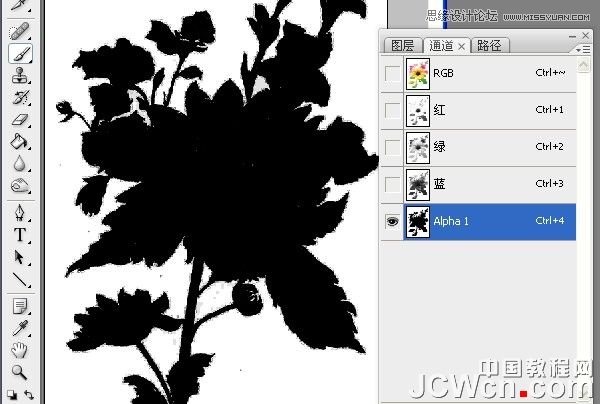Viewport: 600px width, 404px height.
Task: Select the 蓝 channel row
Action: click(x=490, y=184)
